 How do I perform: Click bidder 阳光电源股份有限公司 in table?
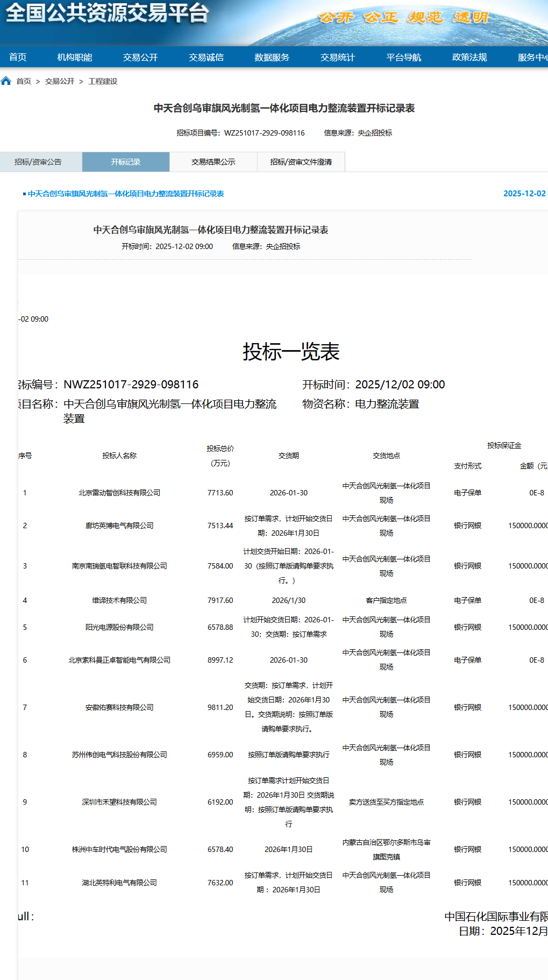119,627
